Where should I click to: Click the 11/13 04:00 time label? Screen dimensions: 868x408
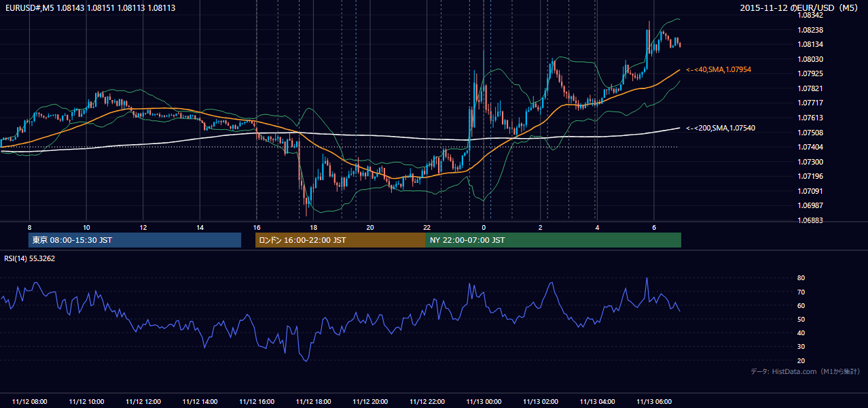click(x=597, y=402)
